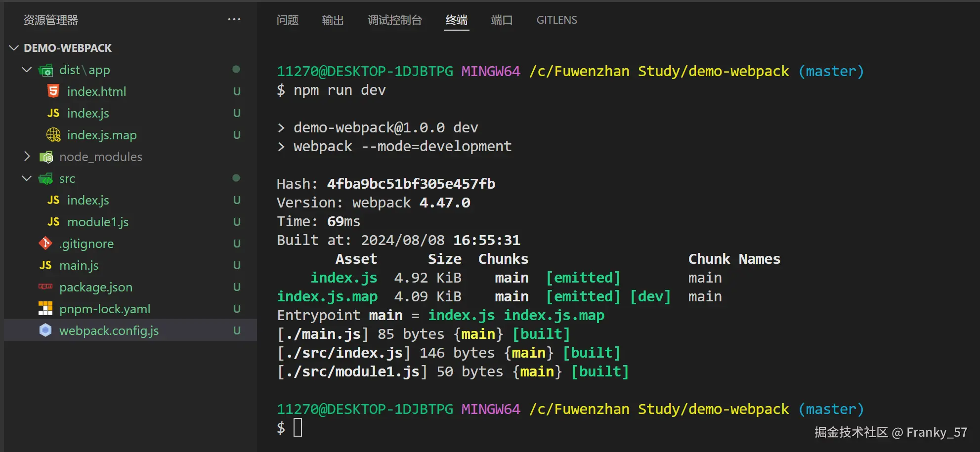Click the 'Chunk Names' column header
Image resolution: width=980 pixels, height=452 pixels.
[x=734, y=259]
